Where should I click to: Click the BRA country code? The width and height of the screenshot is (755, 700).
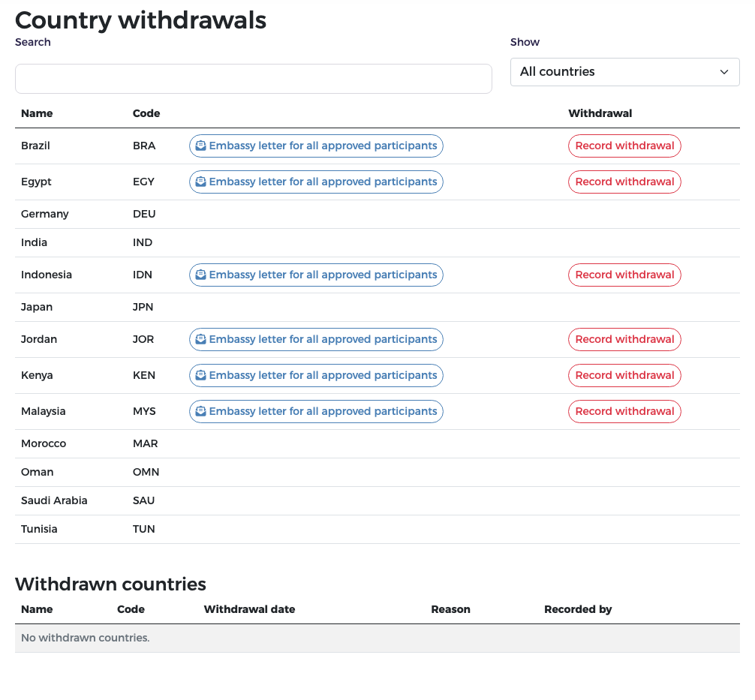click(144, 146)
